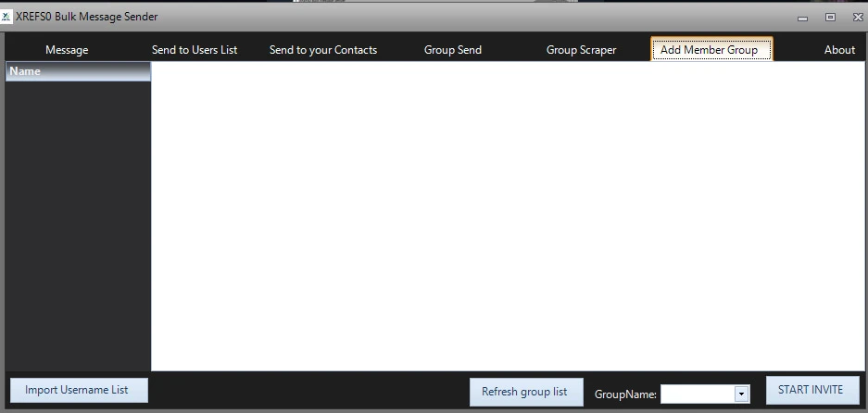Click the XREFS0 app icon in title bar
This screenshot has height=413, width=868.
coord(6,17)
